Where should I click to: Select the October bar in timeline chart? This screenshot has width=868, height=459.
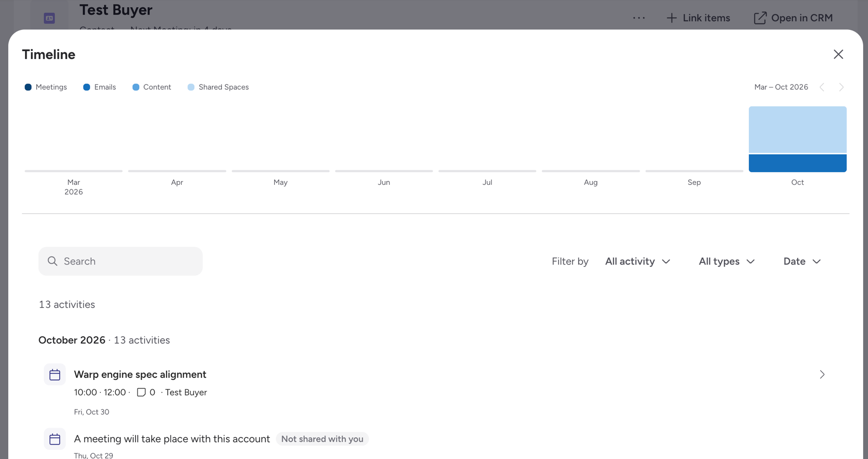798,139
